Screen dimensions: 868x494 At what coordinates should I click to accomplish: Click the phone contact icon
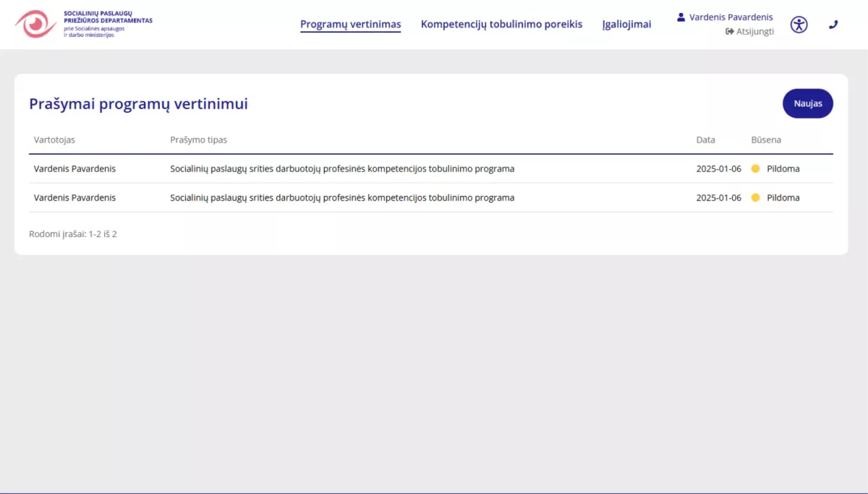[x=833, y=25]
